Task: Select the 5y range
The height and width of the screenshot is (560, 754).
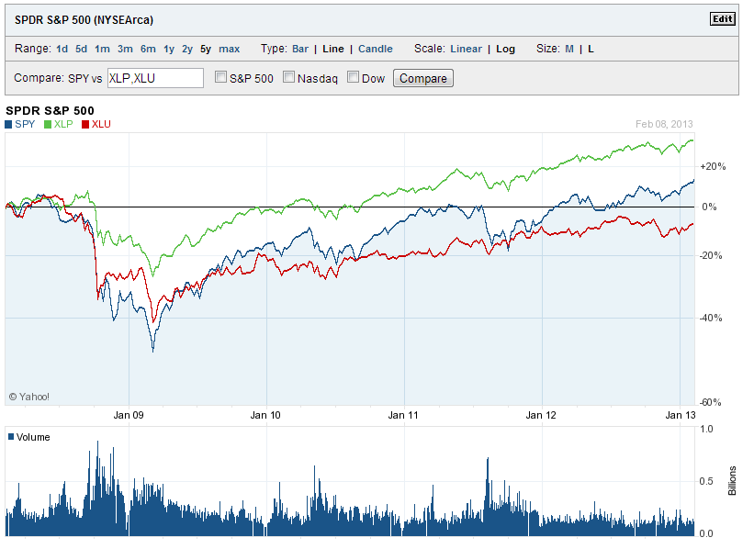Action: [x=206, y=49]
